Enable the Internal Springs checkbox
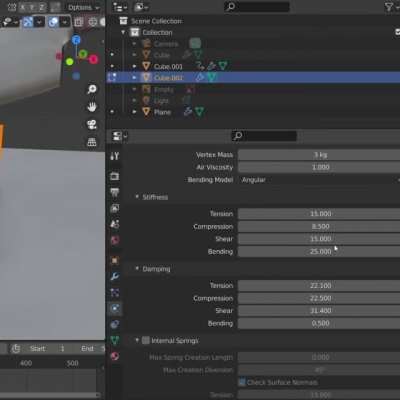 146,340
